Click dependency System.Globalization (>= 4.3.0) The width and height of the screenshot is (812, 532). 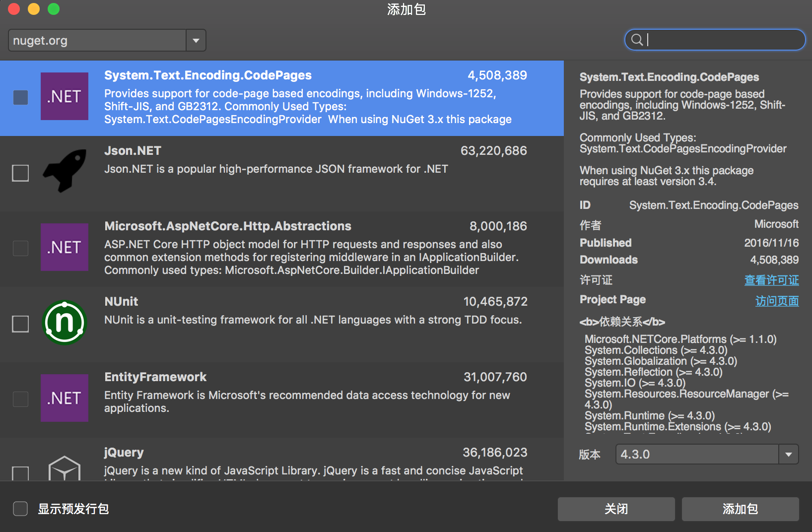coord(661,361)
